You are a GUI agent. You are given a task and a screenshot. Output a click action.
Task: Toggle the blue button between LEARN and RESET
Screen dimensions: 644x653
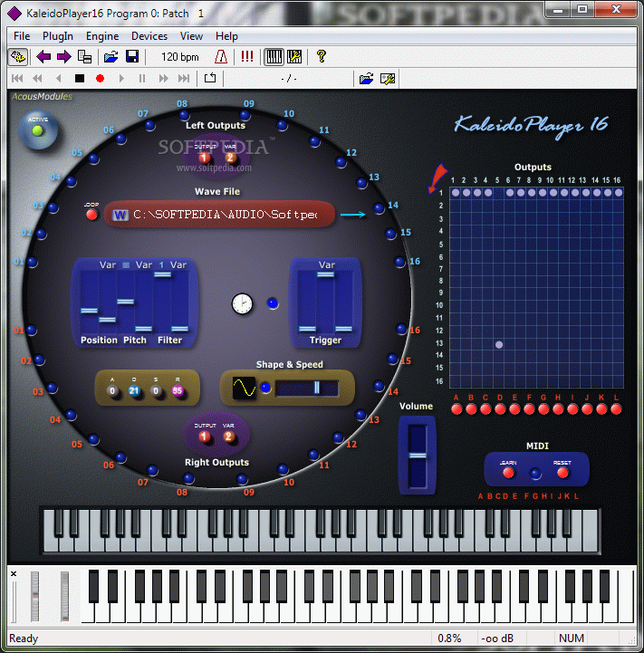coord(535,473)
